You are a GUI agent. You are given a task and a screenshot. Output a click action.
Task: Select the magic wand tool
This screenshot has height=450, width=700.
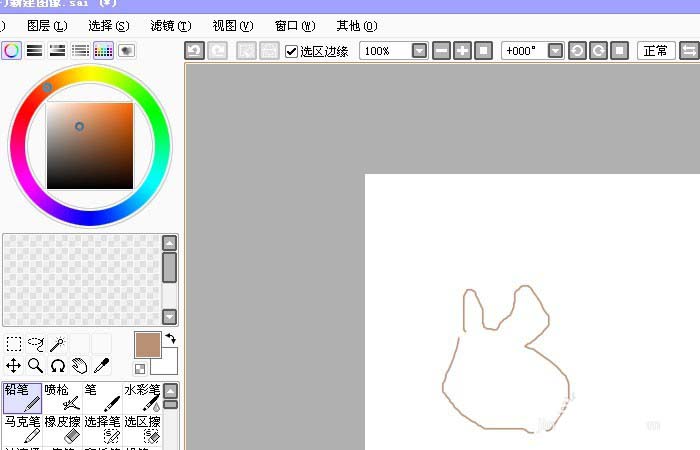tap(58, 344)
